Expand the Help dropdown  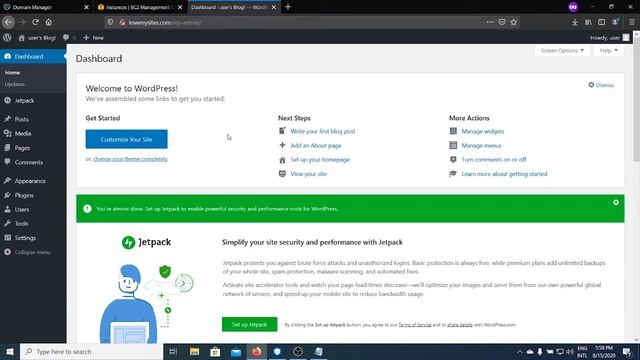[609, 51]
